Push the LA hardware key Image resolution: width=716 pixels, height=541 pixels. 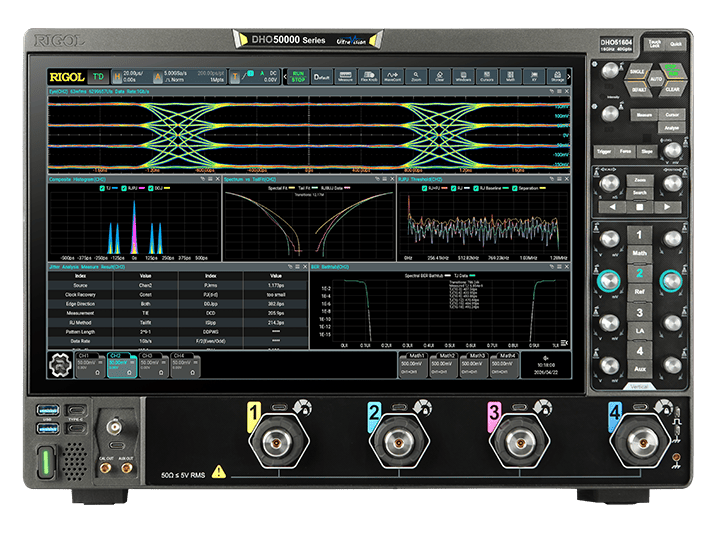(639, 331)
